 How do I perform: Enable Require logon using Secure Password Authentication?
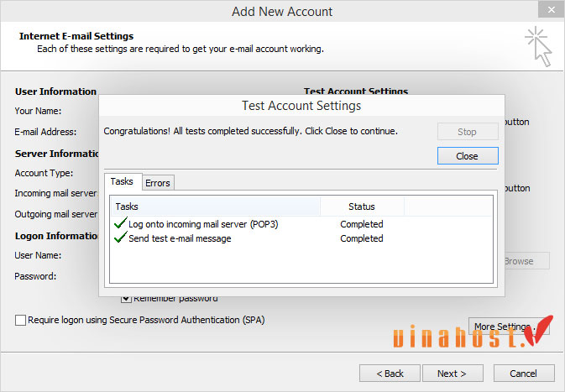pos(20,320)
